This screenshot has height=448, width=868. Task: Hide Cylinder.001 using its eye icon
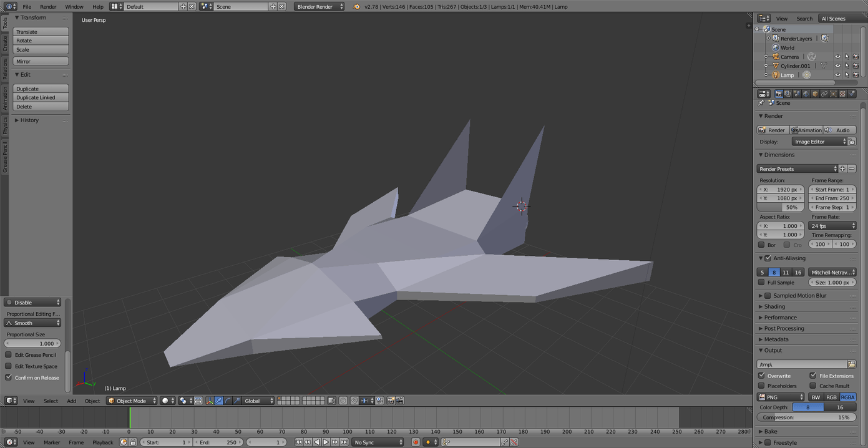click(837, 66)
